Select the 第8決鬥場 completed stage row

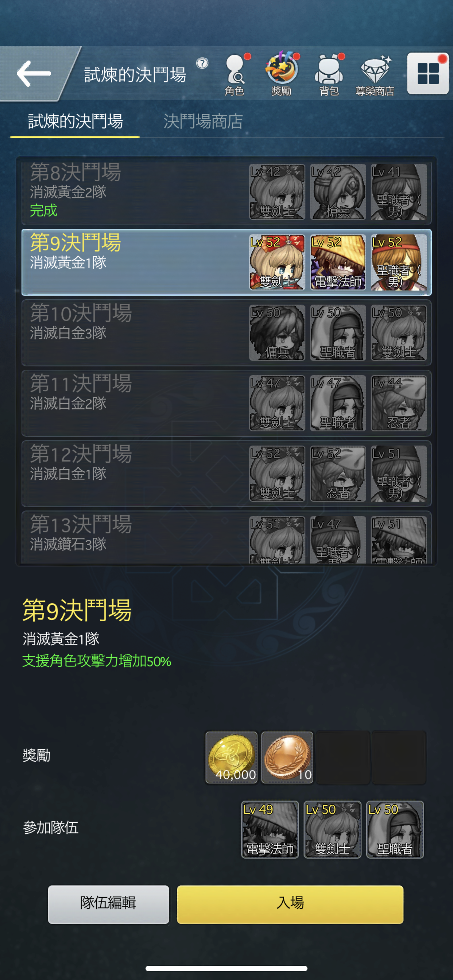[x=226, y=192]
